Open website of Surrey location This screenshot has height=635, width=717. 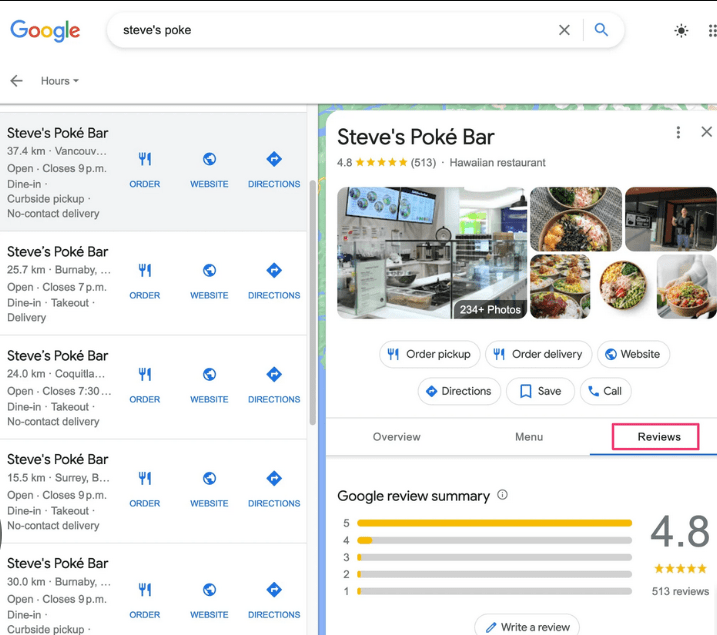209,489
